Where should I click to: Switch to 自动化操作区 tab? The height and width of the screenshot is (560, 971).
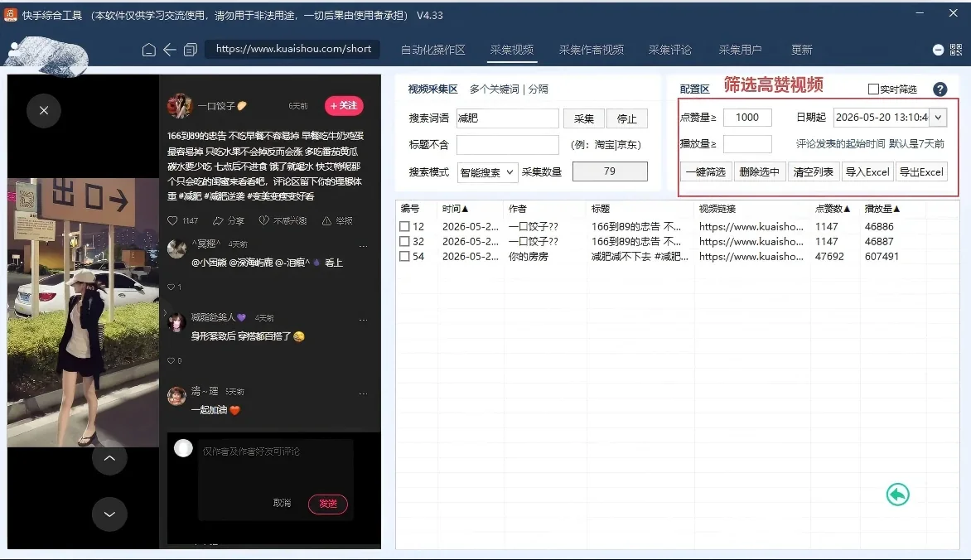432,50
